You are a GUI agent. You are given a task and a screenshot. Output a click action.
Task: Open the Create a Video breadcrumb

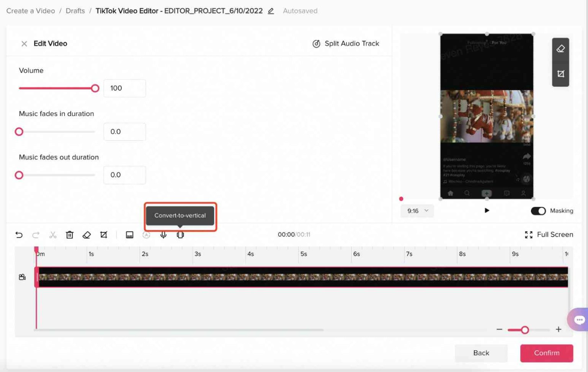[31, 11]
